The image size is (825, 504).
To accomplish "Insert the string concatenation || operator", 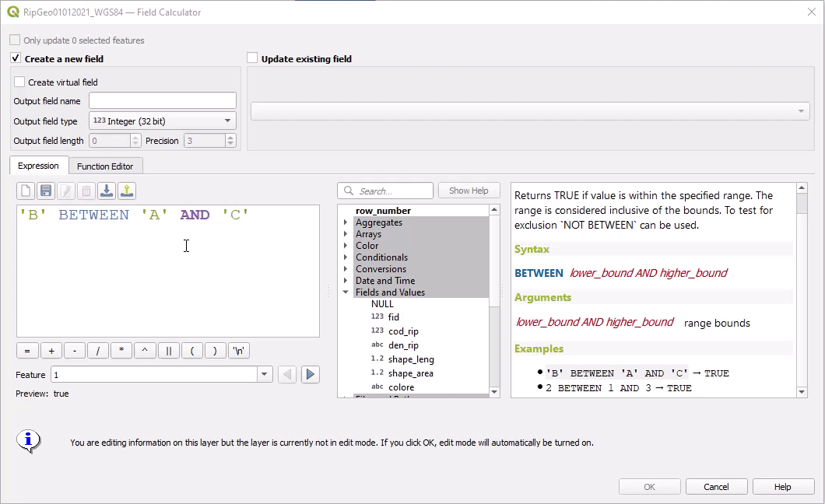I will pos(168,350).
